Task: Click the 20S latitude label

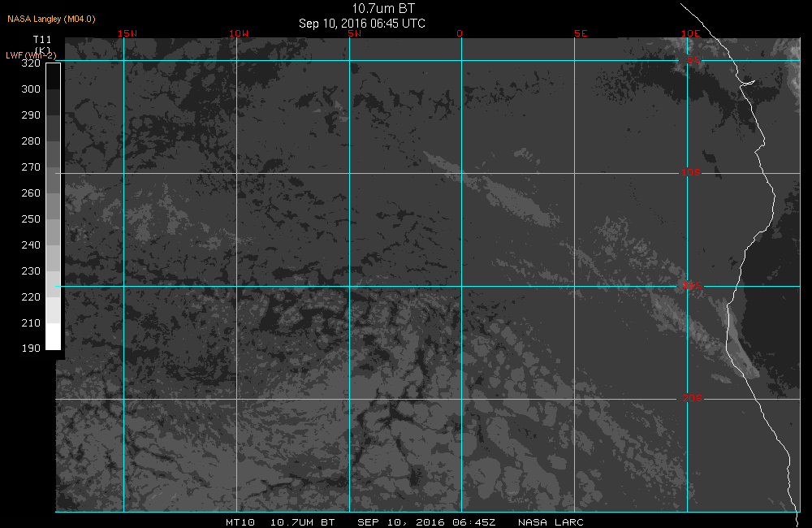Action: coord(693,398)
